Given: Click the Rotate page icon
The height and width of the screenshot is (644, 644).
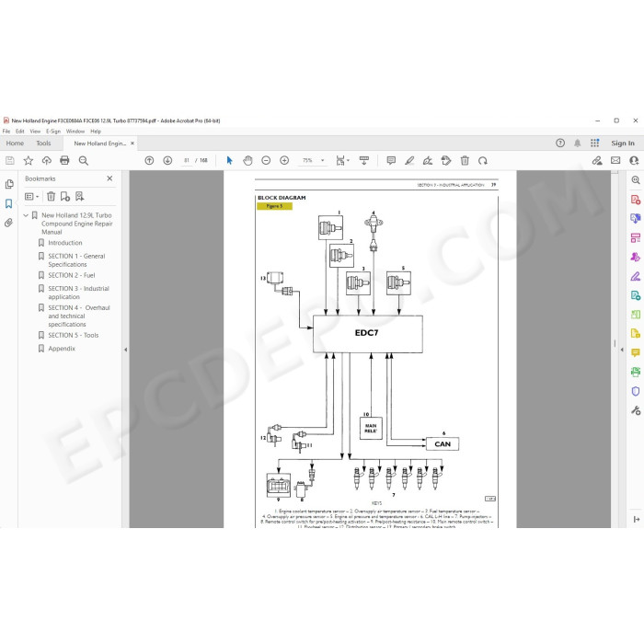Looking at the screenshot, I should pyautogui.click(x=483, y=161).
